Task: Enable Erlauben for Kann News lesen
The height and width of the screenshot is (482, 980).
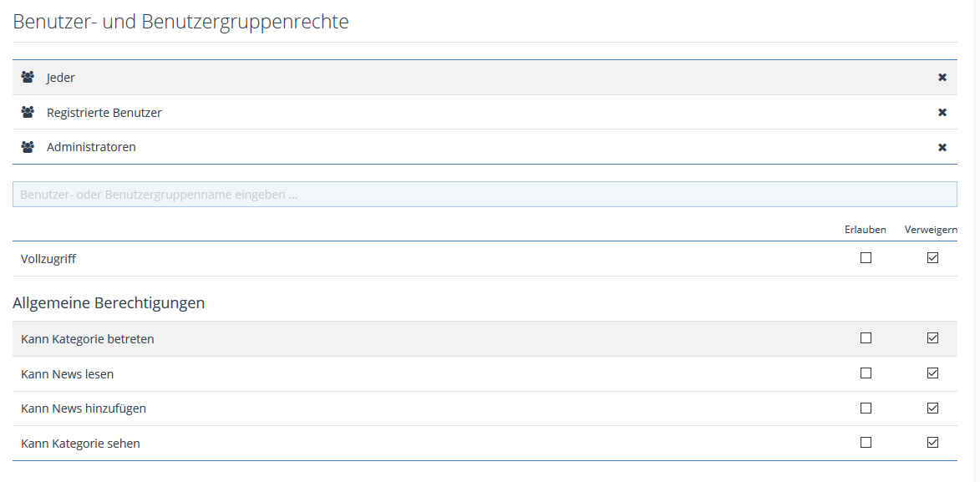Action: (866, 373)
